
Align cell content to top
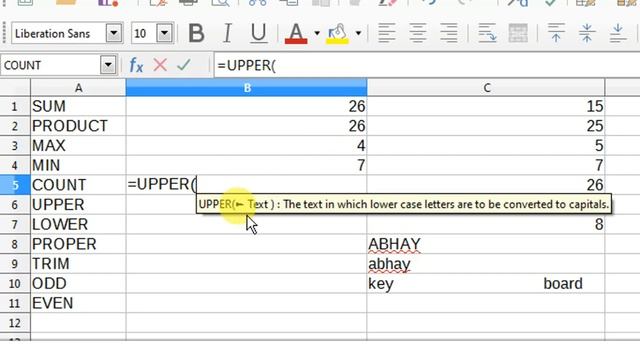pos(556,33)
